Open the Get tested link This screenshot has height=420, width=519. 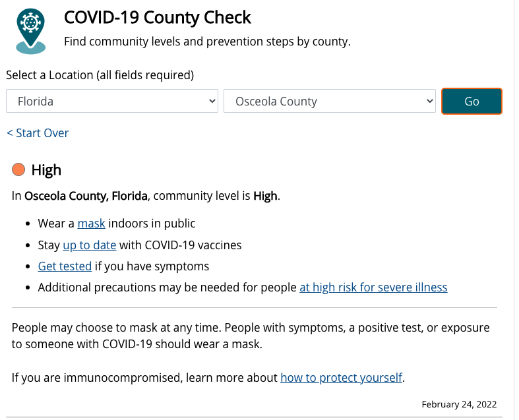[x=65, y=266]
